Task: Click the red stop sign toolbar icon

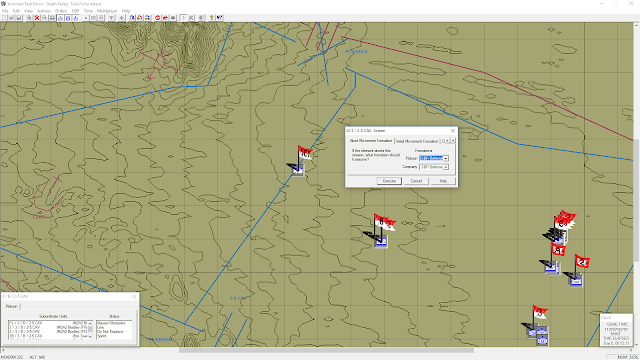Action: 158,18
